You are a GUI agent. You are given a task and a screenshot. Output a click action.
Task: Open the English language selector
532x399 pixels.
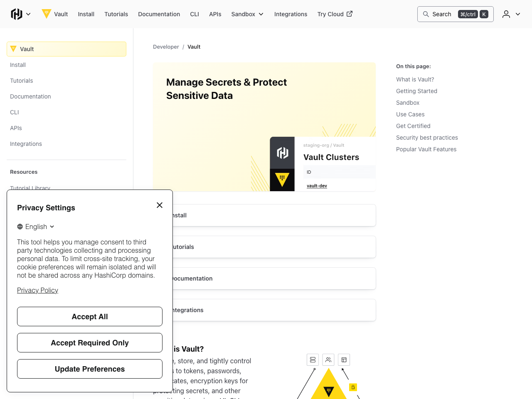coord(36,227)
